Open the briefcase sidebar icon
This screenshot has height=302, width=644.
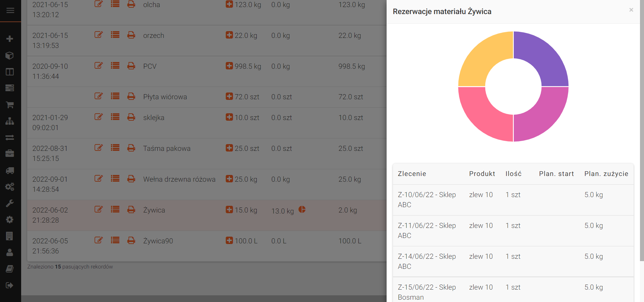[x=10, y=154]
